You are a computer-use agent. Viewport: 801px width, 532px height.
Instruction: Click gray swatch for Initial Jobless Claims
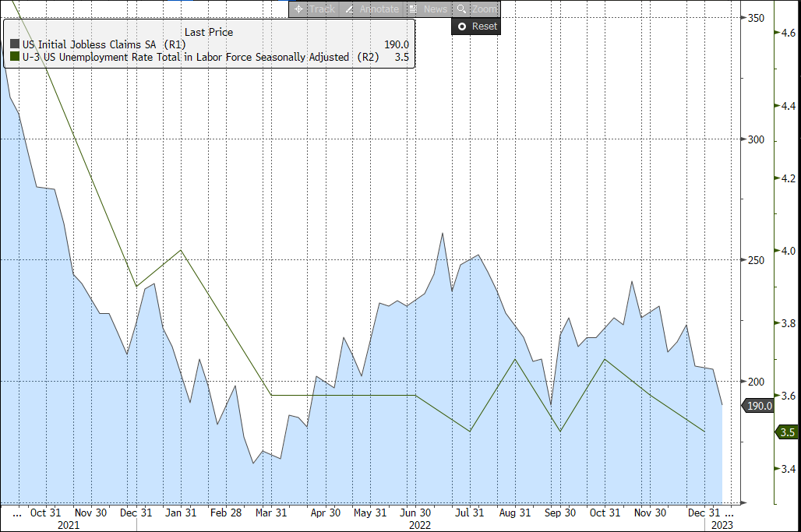click(x=14, y=44)
